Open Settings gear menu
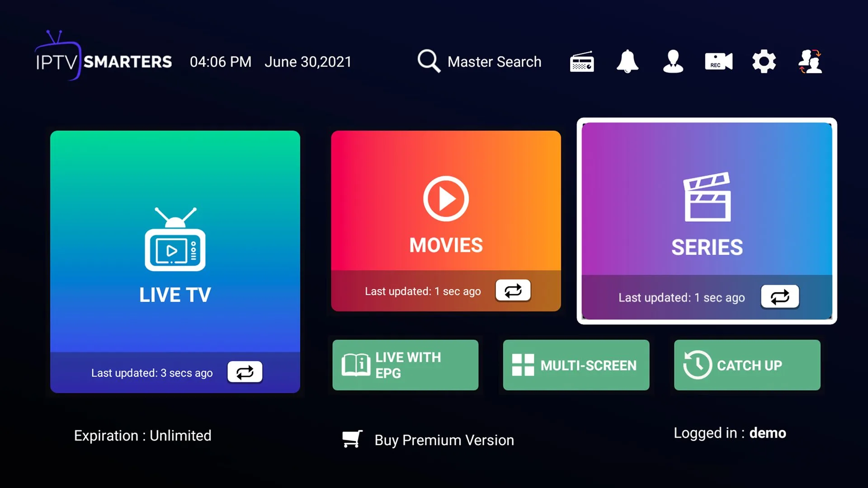Viewport: 868px width, 488px height. (x=764, y=61)
